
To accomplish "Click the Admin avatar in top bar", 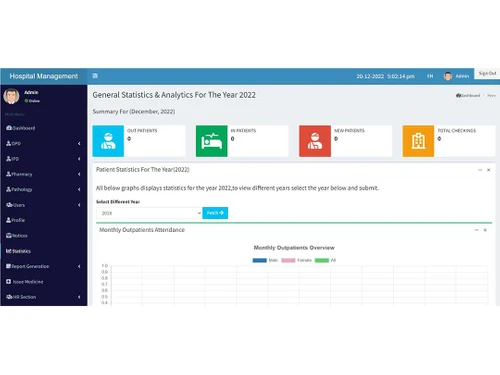I will pyautogui.click(x=448, y=76).
